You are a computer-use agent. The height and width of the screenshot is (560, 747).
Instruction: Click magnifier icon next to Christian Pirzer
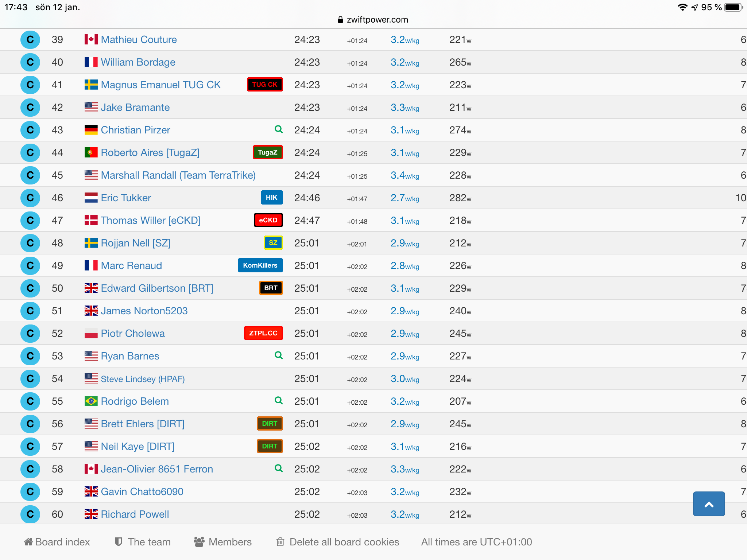(x=279, y=129)
